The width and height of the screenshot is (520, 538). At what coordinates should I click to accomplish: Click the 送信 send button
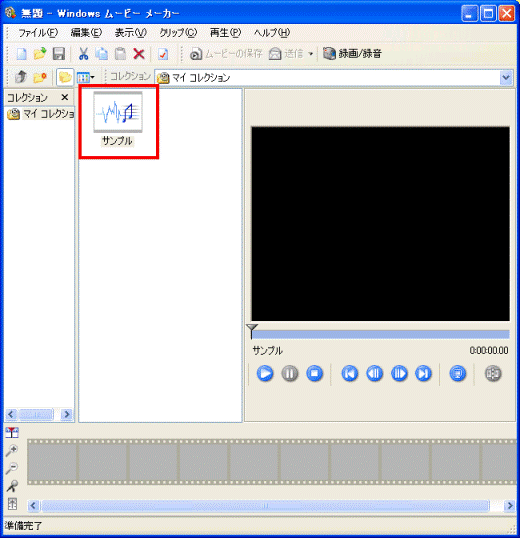click(286, 54)
